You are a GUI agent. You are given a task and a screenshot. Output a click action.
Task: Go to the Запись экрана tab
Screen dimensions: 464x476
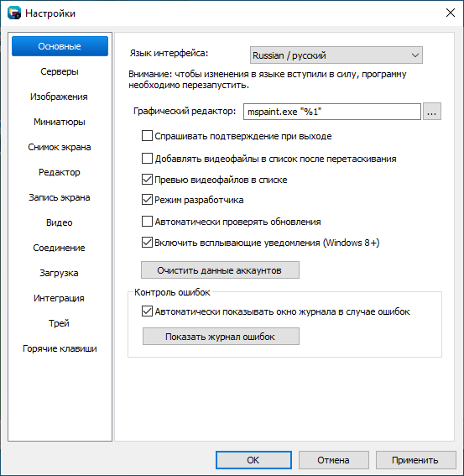60,197
